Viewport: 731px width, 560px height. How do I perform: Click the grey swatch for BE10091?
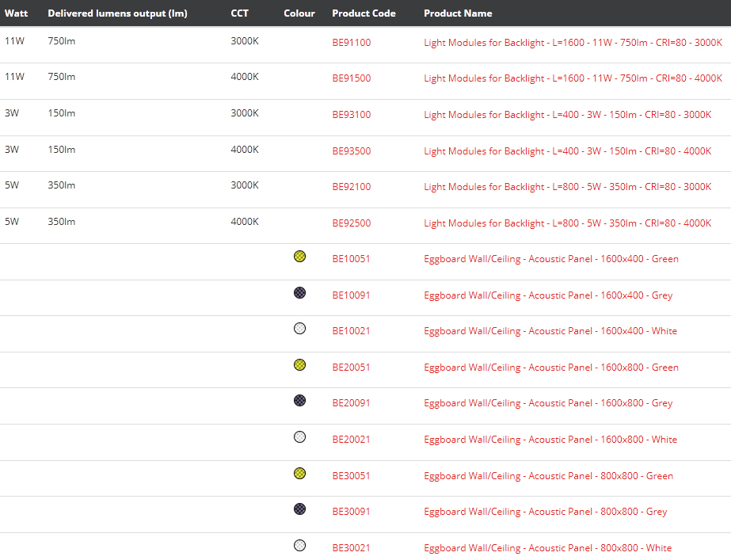point(299,293)
